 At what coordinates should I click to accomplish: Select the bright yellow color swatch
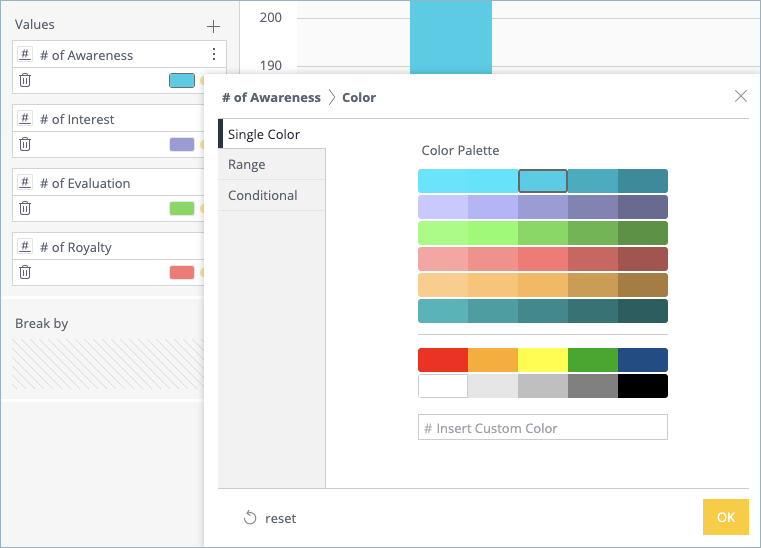(x=543, y=360)
